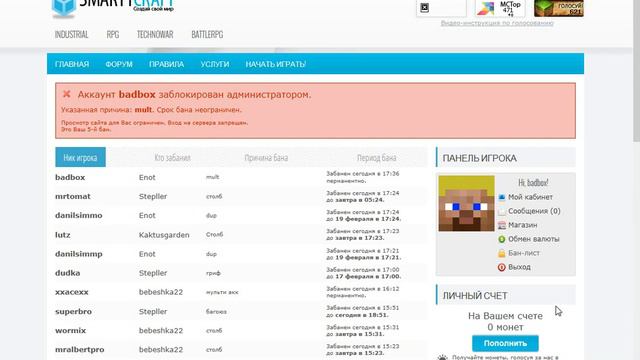The image size is (640, 360).
Task: Click moderator Kaktusgarden in lutz row
Action: (x=164, y=235)
